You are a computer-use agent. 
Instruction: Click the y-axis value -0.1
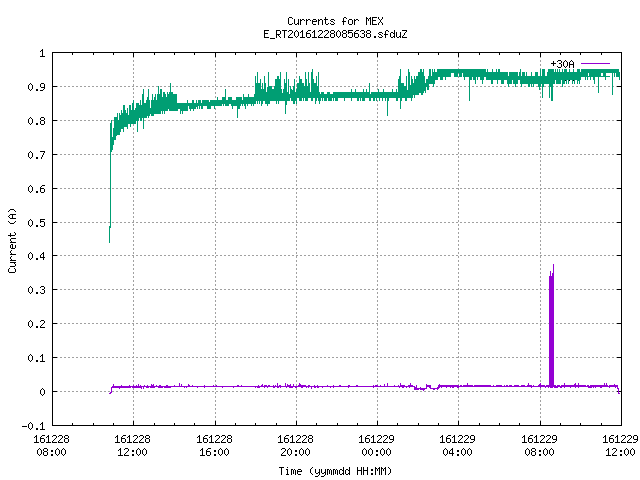(x=33, y=426)
